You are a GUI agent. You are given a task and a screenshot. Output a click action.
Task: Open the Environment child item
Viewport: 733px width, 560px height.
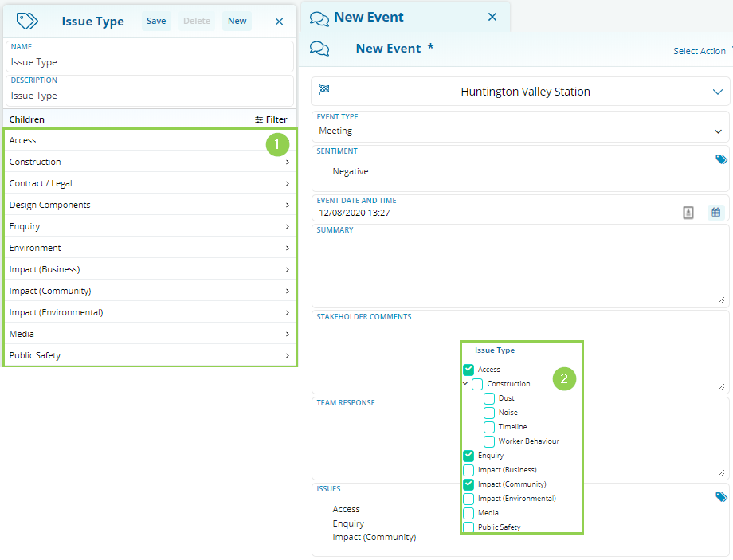point(150,248)
